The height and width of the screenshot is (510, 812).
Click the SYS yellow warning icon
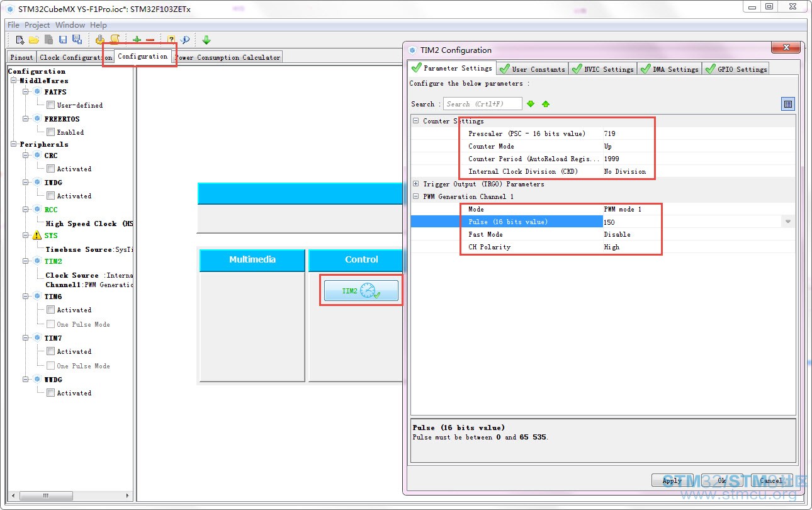click(37, 235)
